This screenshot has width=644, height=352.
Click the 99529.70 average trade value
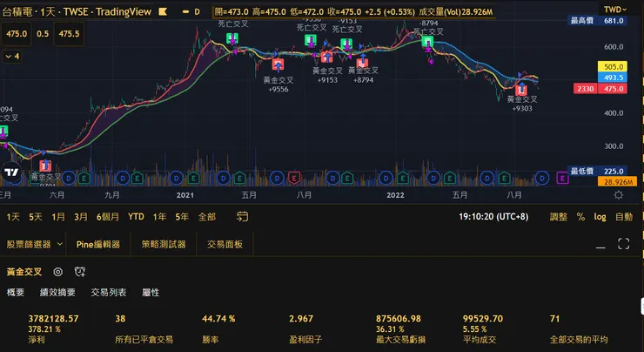(x=483, y=319)
